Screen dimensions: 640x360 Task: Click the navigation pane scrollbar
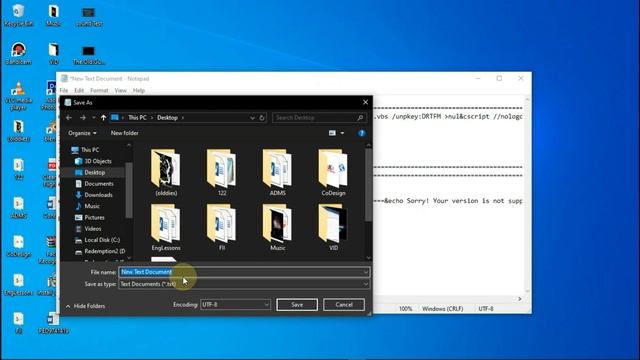click(129, 190)
